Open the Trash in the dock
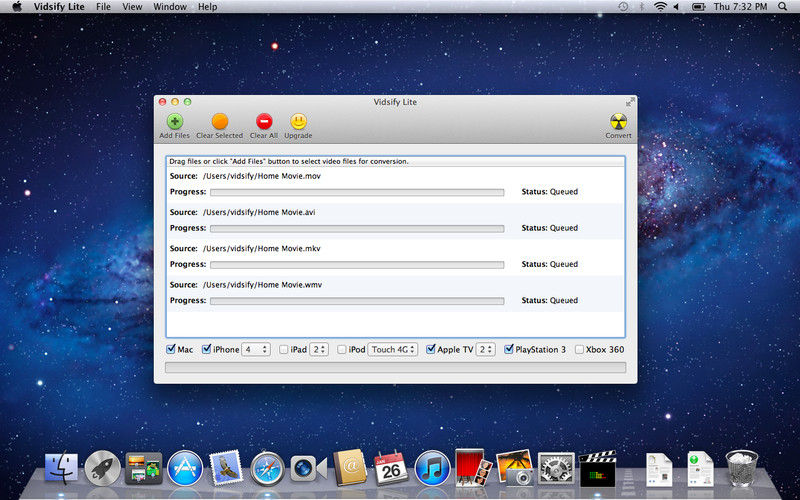800x500 pixels. (x=742, y=468)
